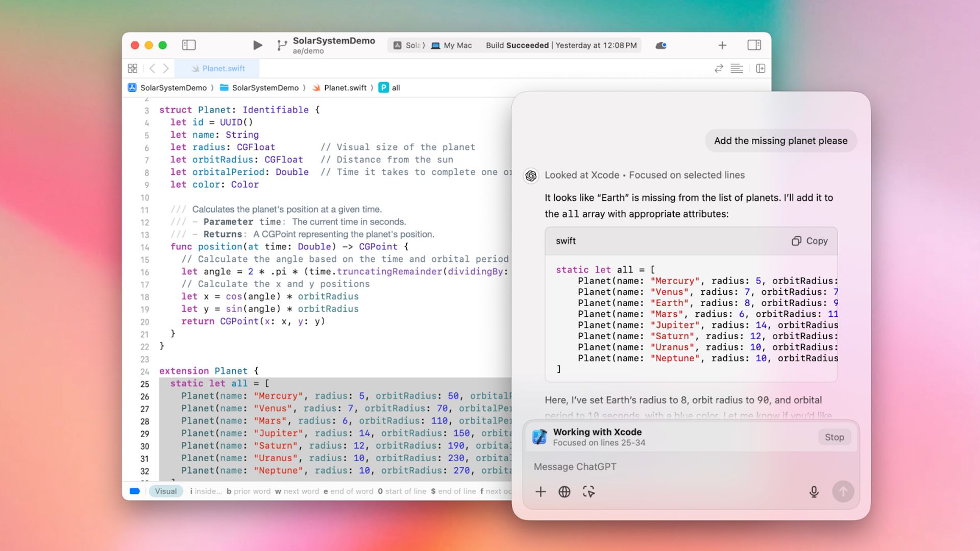This screenshot has height=551, width=980.
Task: Click the Visual mode toggle in status bar
Action: click(165, 490)
